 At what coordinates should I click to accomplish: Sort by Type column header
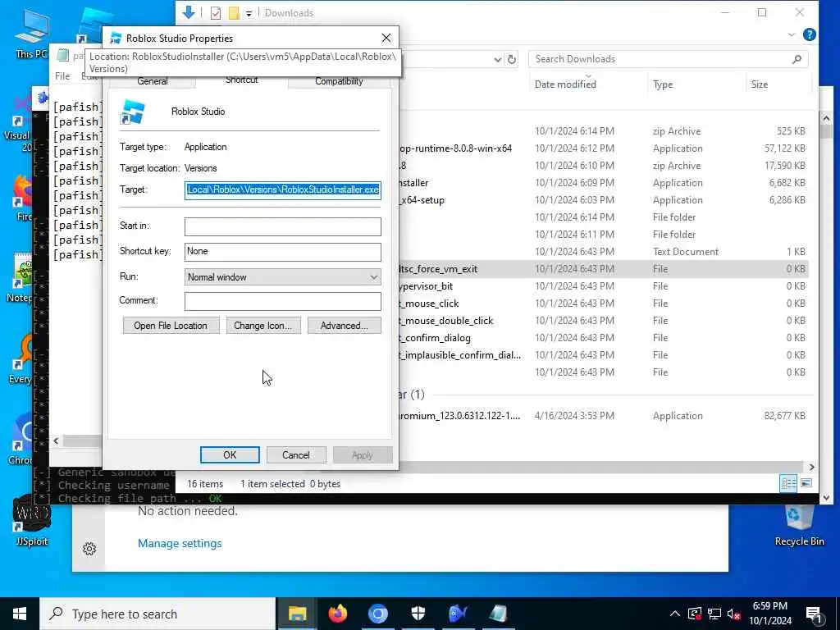click(x=663, y=84)
